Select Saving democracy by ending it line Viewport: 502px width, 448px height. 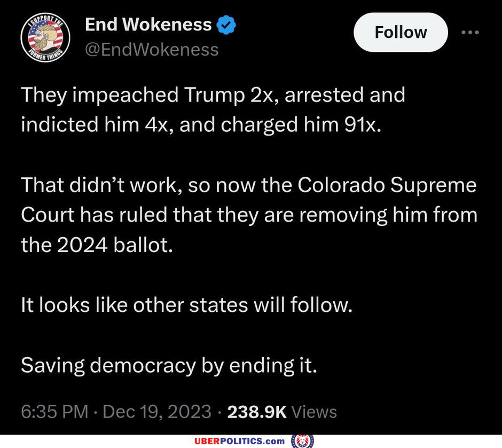[x=169, y=365]
